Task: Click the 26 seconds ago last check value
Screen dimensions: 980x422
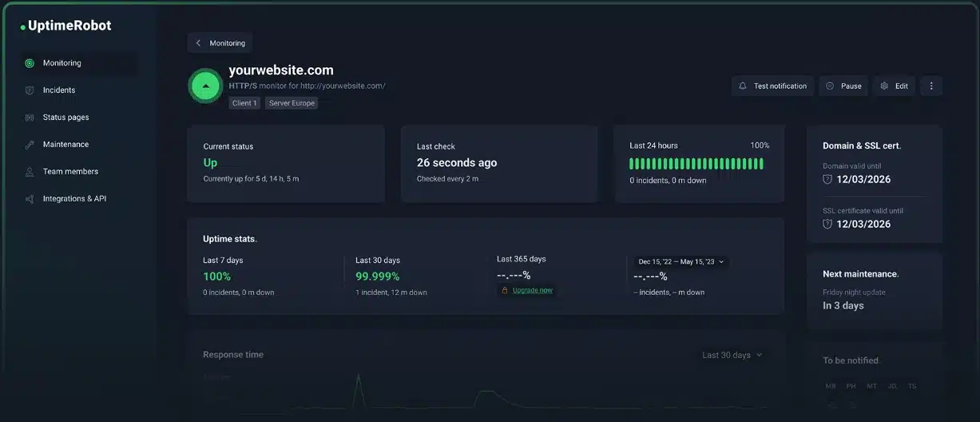Action: 457,162
